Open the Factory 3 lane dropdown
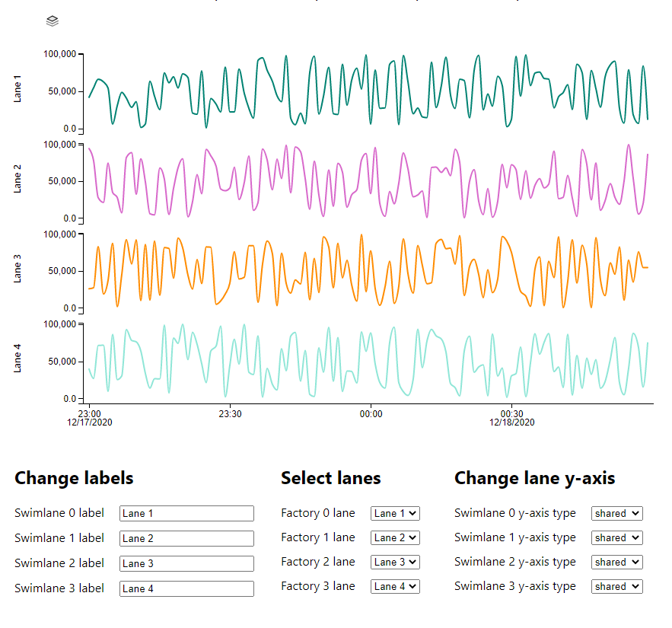 pos(394,587)
